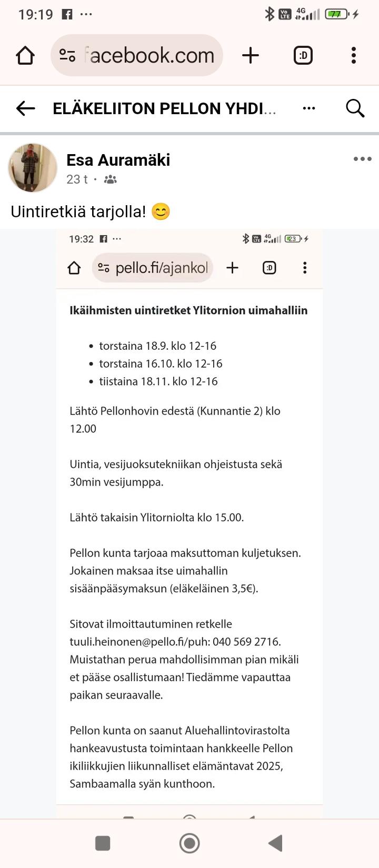Open Esa Auramäki's profile picture
The image size is (379, 868).
click(x=33, y=168)
